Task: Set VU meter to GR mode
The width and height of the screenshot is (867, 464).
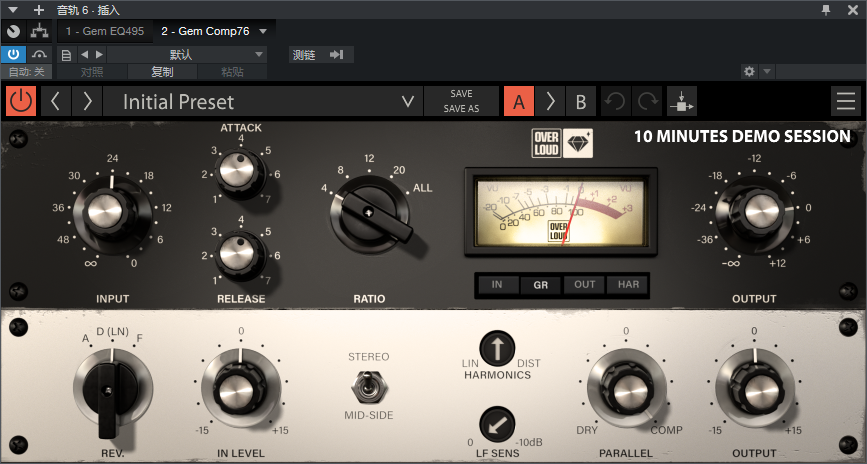Action: pyautogui.click(x=540, y=285)
